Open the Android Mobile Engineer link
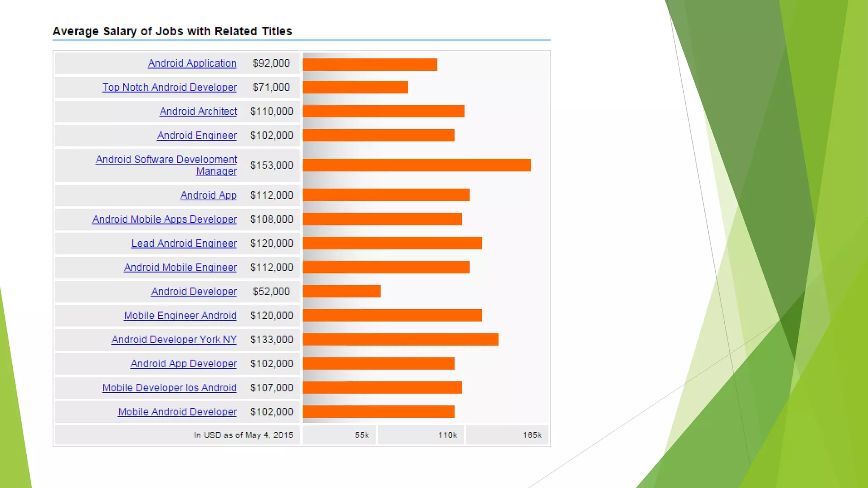This screenshot has width=868, height=488. point(180,268)
